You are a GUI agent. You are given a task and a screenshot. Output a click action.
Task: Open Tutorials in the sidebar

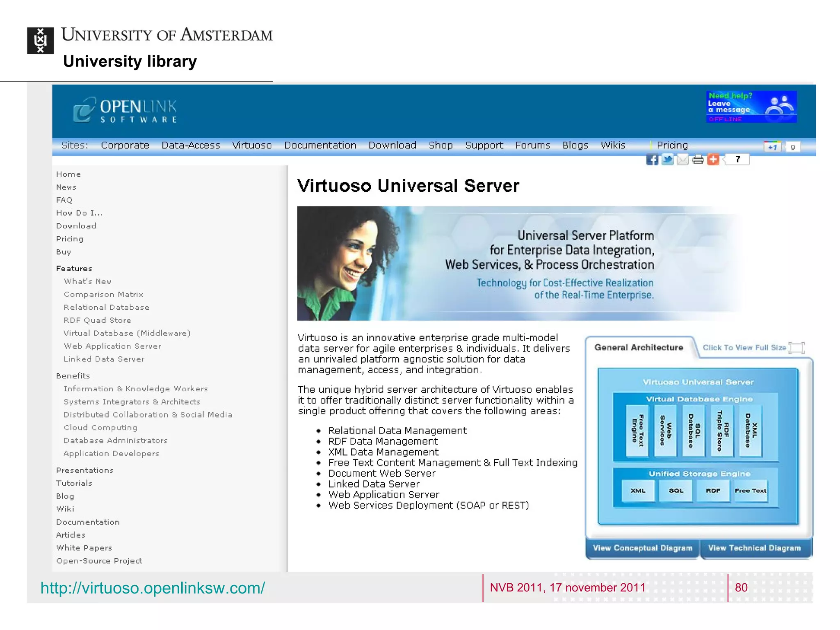74,483
